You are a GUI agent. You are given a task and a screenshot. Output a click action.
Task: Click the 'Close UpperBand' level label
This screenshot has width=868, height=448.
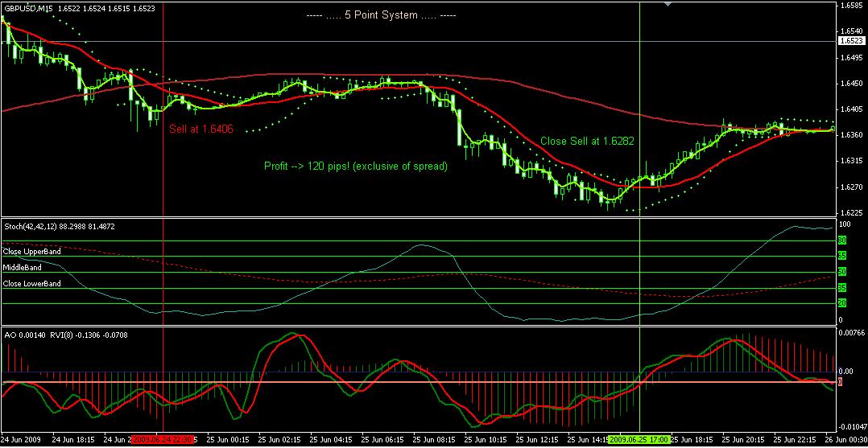coord(32,251)
